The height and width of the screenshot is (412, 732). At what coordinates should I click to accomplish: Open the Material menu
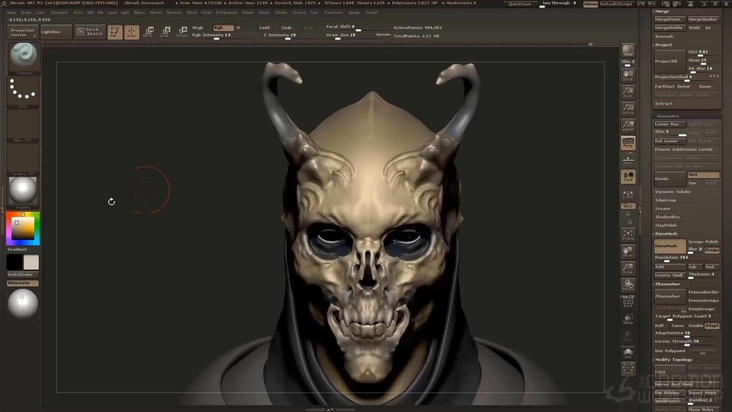tap(174, 13)
